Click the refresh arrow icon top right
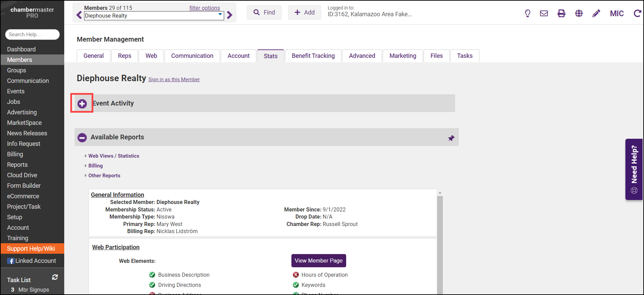Screen dimensions: 644x295 tap(637, 13)
